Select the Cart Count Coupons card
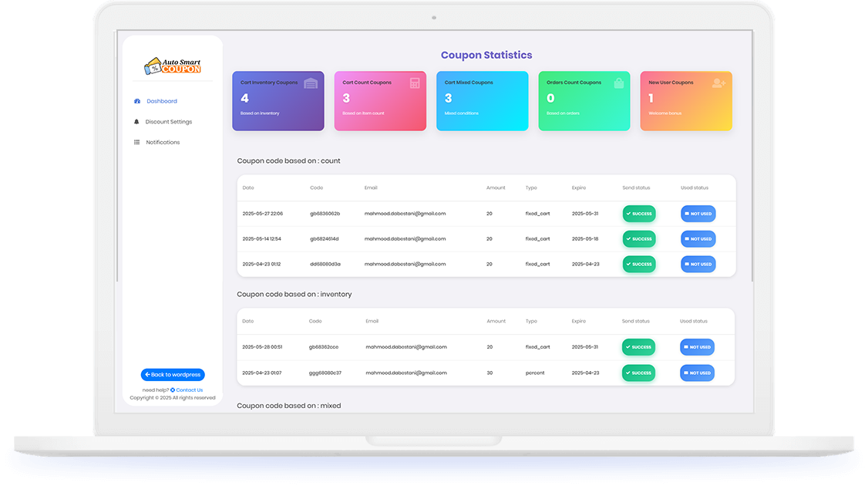The height and width of the screenshot is (486, 868). (380, 101)
